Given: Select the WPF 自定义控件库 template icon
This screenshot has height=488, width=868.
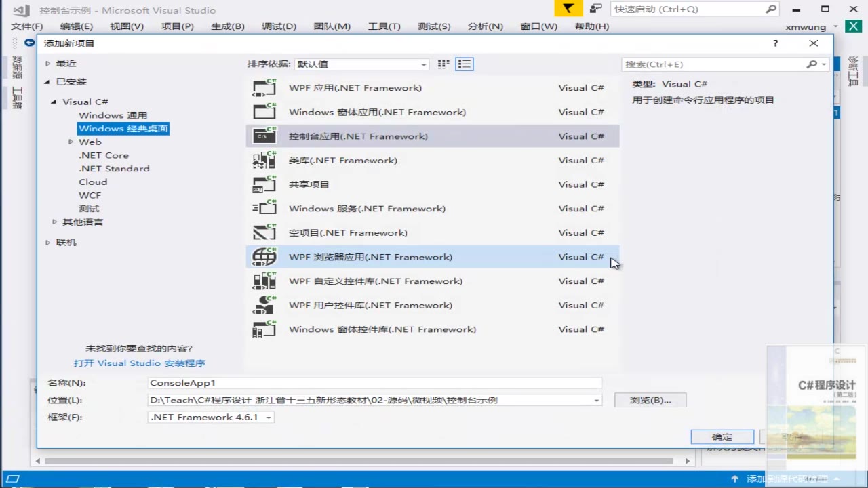Looking at the screenshot, I should (264, 281).
